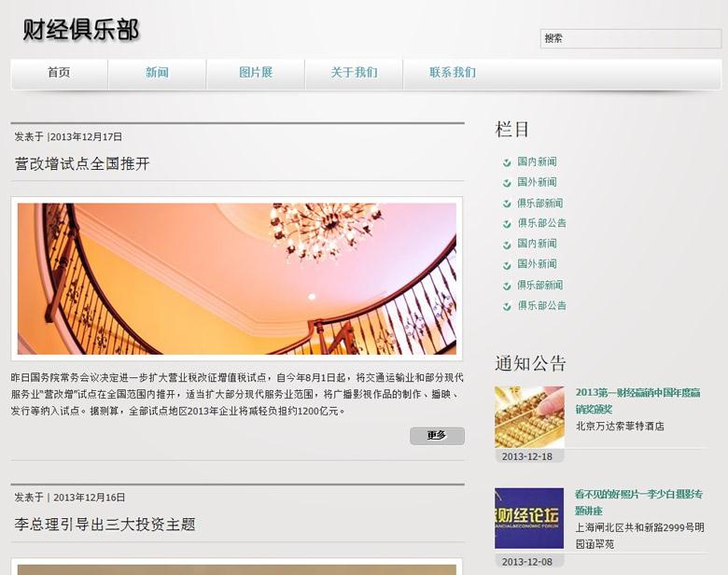
Task: Click the 财经俱乐部 site logo title
Action: point(81,31)
